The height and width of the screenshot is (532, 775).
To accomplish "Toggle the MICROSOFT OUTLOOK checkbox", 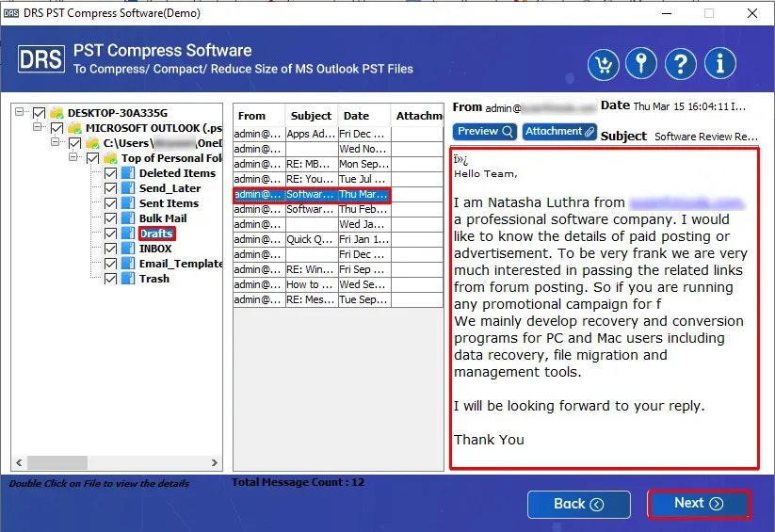I will [x=57, y=129].
